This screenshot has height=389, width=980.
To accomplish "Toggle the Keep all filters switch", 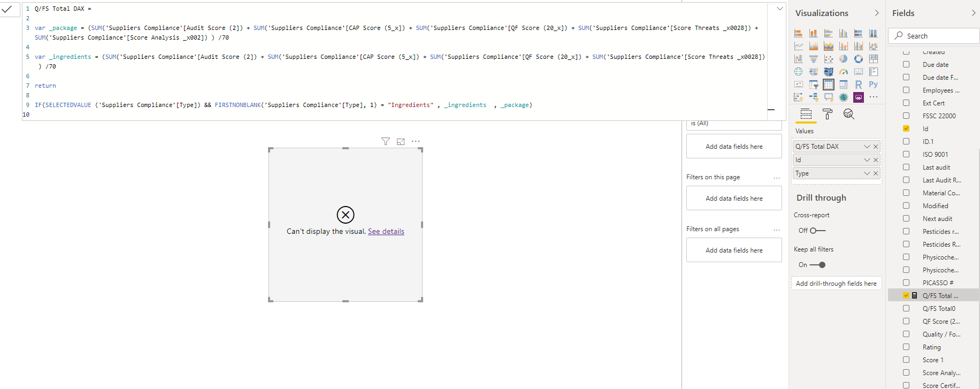I will click(x=817, y=265).
